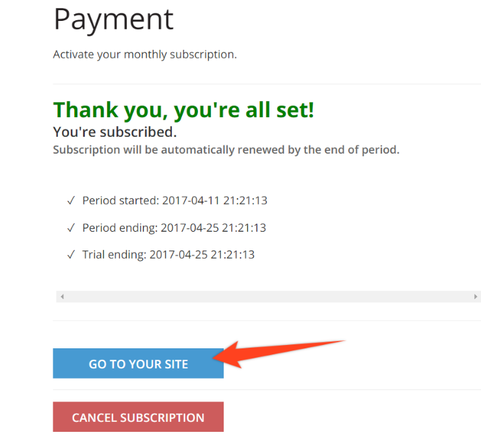Click the Trial ending timestamp value
Image resolution: width=481 pixels, height=448 pixels.
(x=202, y=255)
